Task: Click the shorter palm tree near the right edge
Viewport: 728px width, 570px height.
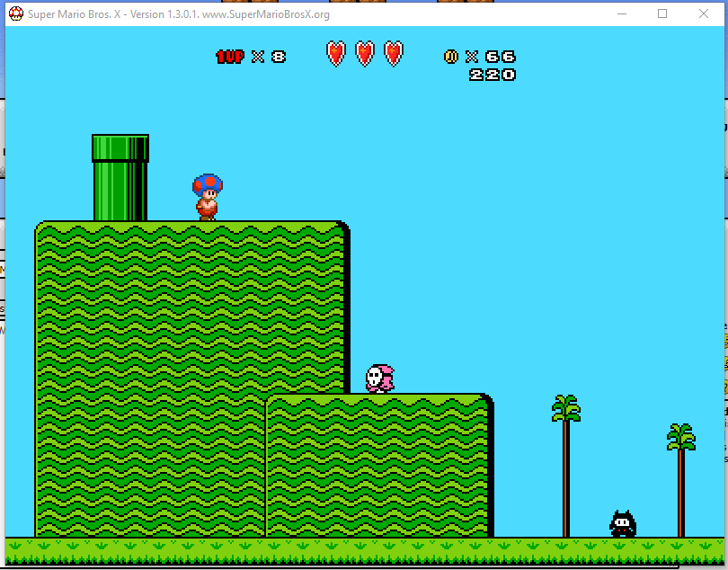Action: [681, 480]
